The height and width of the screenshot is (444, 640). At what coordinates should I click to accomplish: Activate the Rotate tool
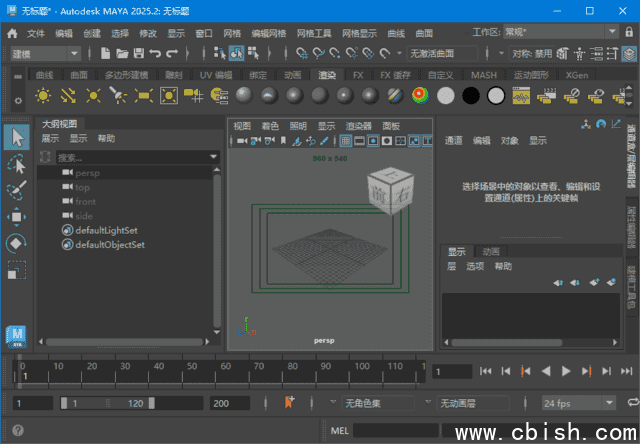click(x=16, y=244)
